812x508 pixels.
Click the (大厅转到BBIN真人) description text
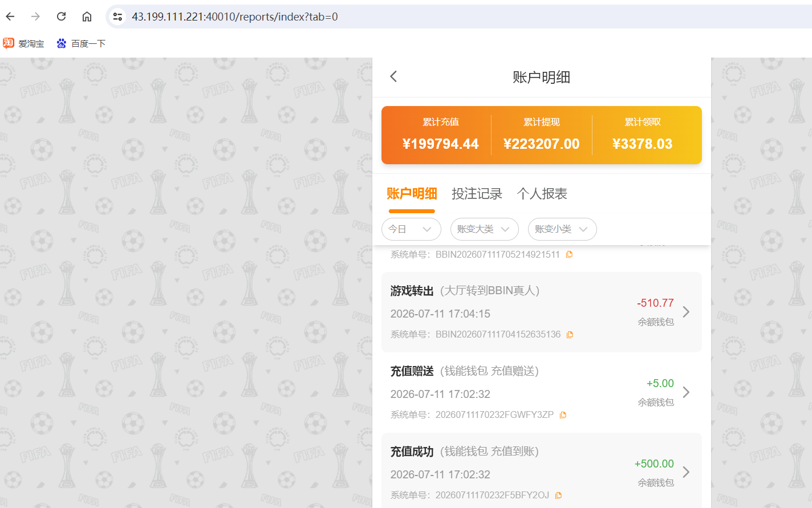[x=490, y=291]
